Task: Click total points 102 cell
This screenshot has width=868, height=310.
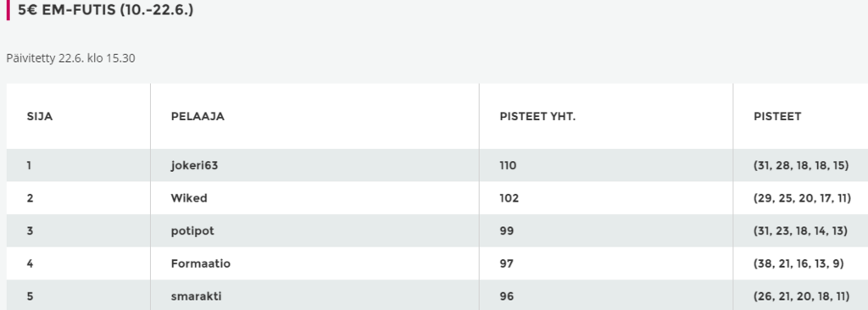Action: coord(509,198)
